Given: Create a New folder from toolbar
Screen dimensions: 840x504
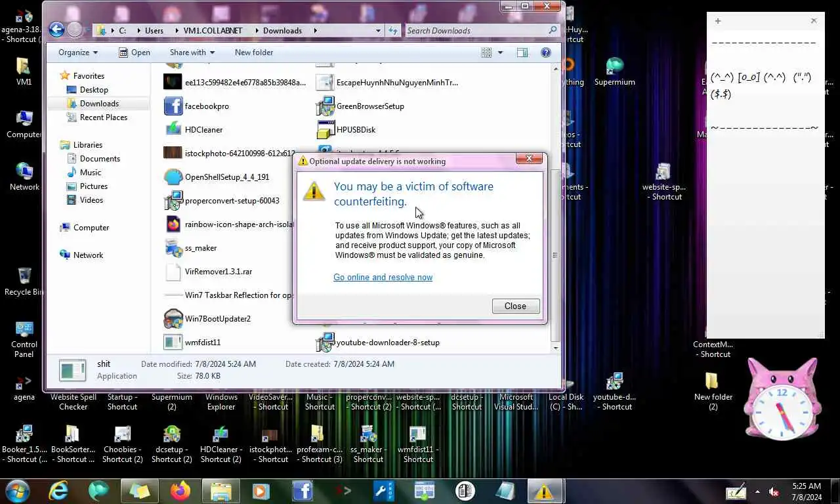Looking at the screenshot, I should click(254, 52).
